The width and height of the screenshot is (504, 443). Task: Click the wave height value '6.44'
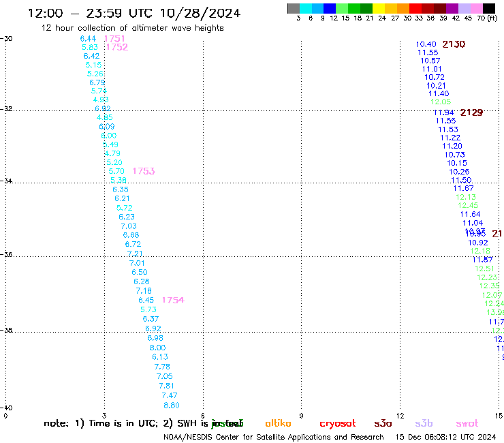point(88,39)
